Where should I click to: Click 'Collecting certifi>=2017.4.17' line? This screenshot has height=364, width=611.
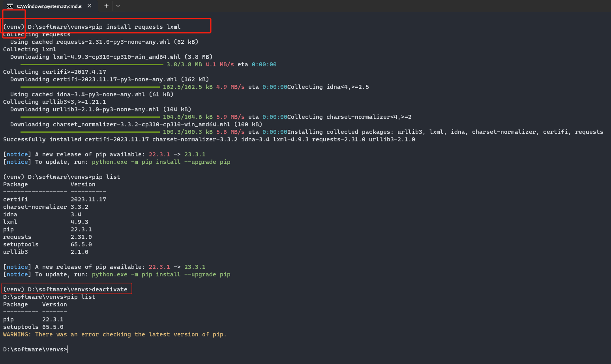(54, 72)
